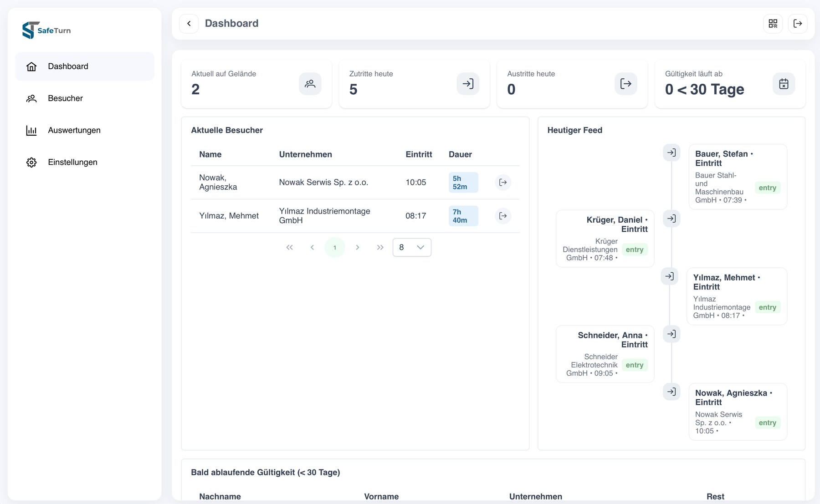Click the Unternehmen header in Aktuelle Besucher

(x=306, y=154)
